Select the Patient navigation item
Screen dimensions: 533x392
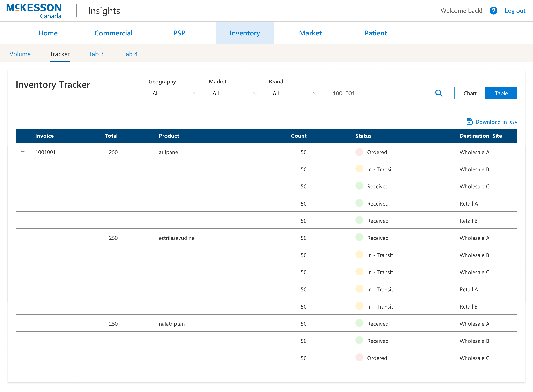tap(376, 33)
